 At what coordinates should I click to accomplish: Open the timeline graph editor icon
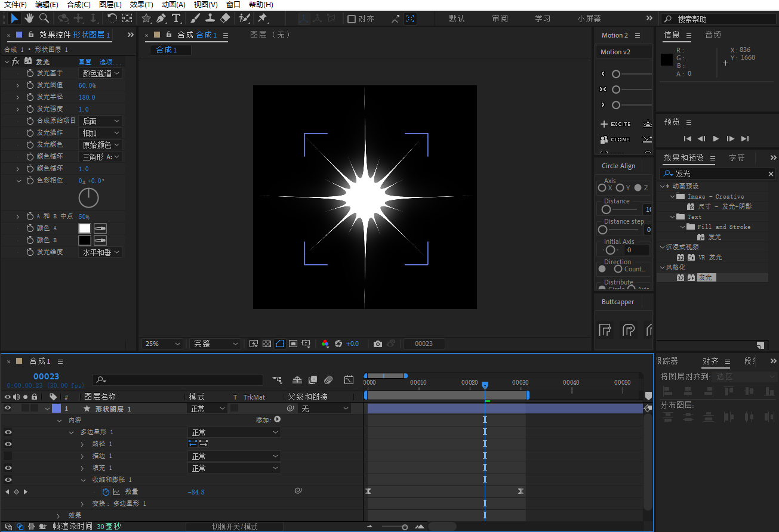point(349,380)
